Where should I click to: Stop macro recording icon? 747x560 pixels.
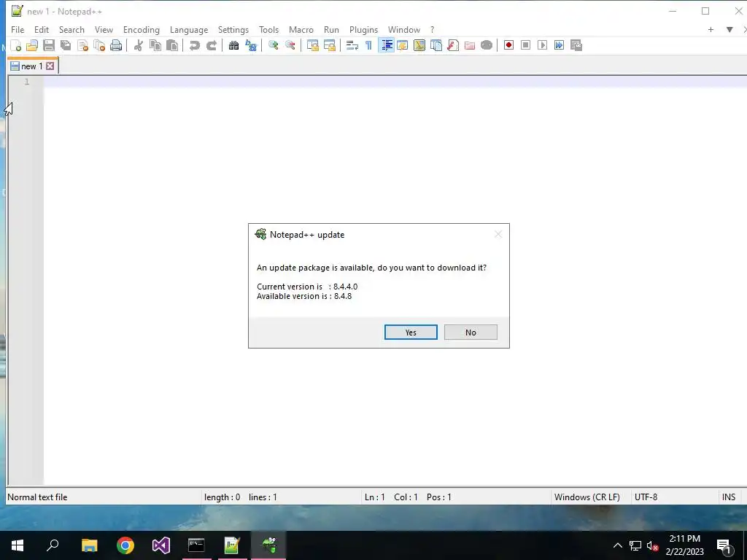click(x=525, y=45)
